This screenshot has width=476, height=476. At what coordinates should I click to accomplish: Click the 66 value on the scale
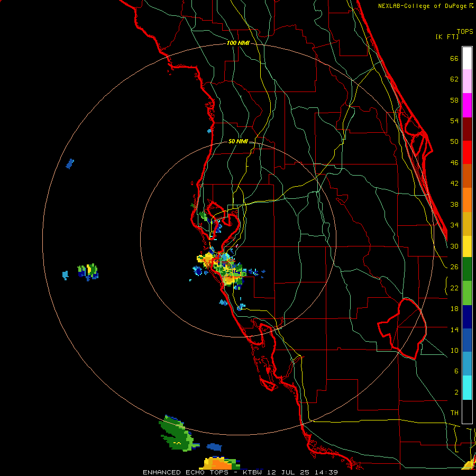click(454, 59)
